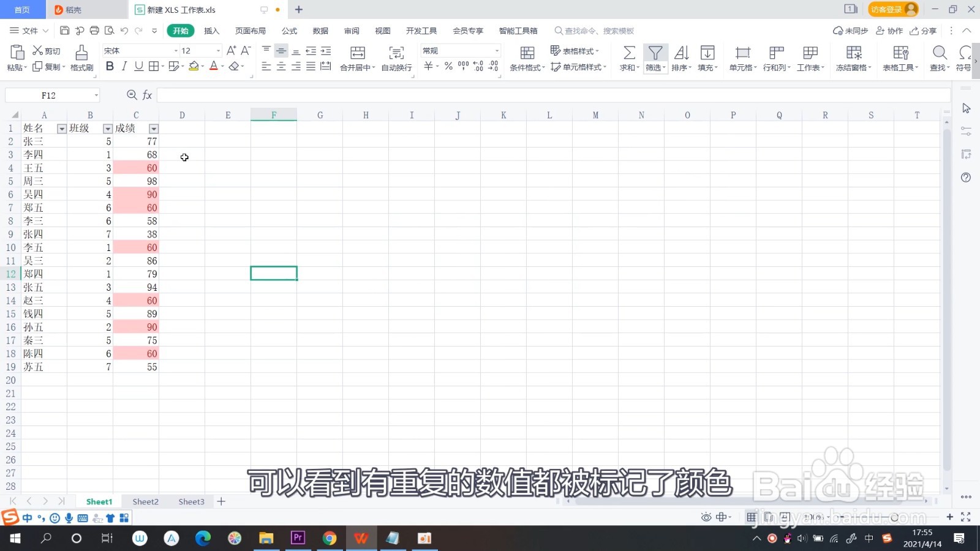Open the 公式 ribbon tab

point(290,31)
